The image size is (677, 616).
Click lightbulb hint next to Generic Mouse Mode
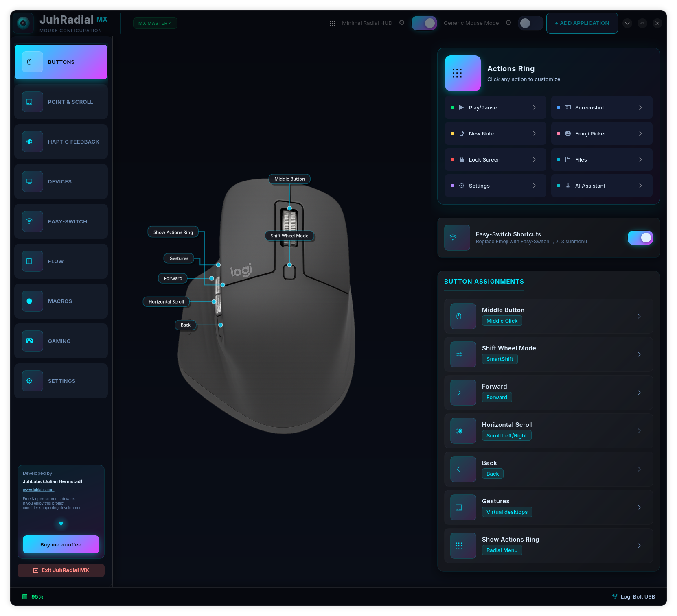click(x=508, y=23)
